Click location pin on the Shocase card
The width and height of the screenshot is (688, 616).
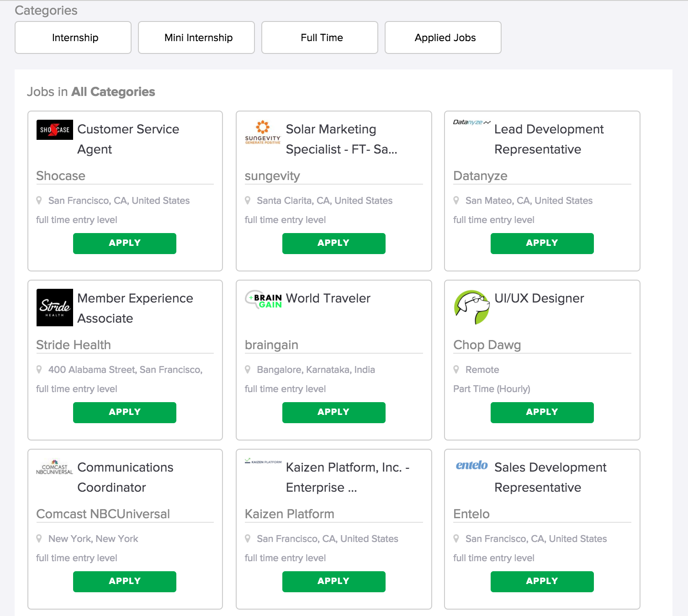click(x=39, y=200)
